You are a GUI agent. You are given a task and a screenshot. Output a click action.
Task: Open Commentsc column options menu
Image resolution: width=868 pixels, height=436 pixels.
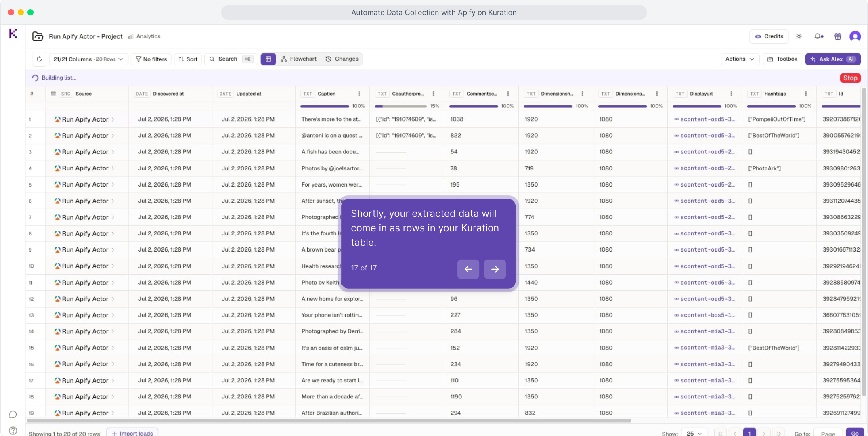(508, 94)
